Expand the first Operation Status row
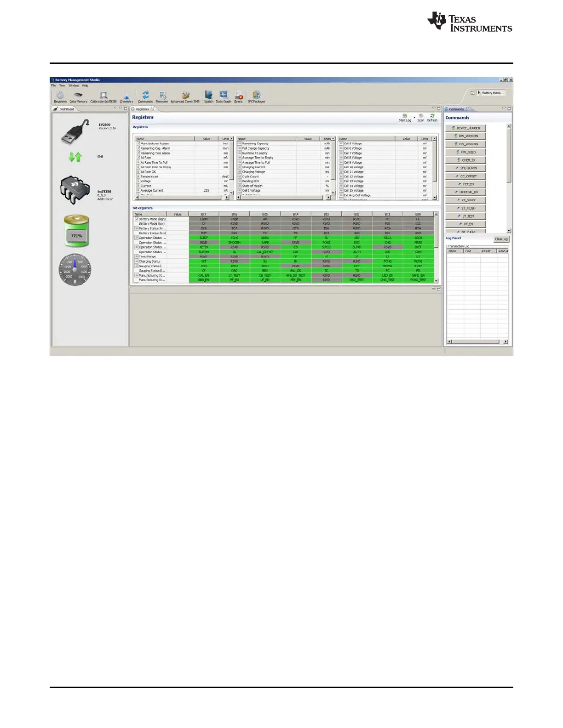 [137, 238]
